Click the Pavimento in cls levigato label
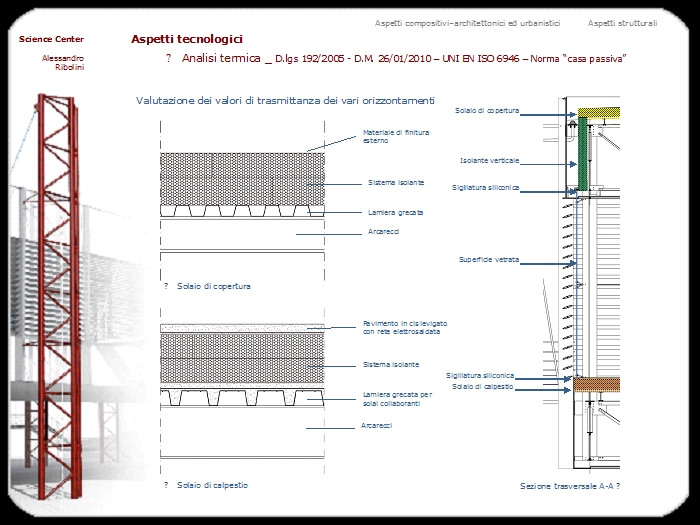Screen dimensions: 700x525 click(x=404, y=327)
